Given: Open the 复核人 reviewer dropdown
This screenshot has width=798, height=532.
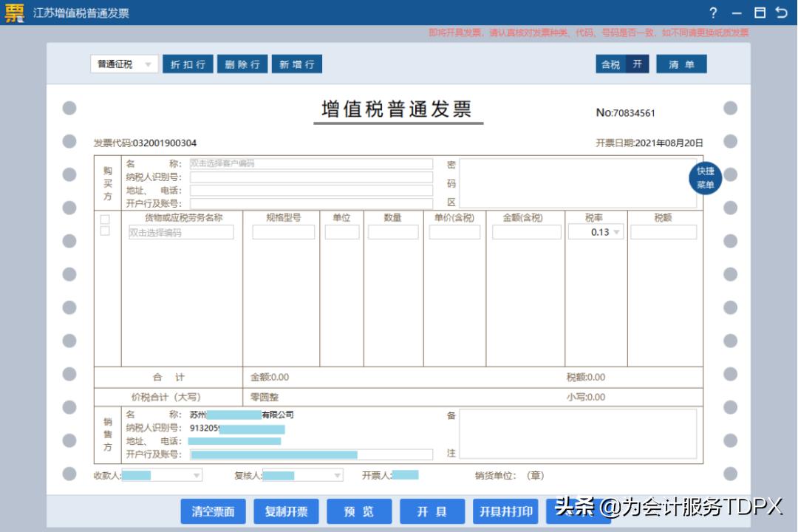Looking at the screenshot, I should (338, 475).
